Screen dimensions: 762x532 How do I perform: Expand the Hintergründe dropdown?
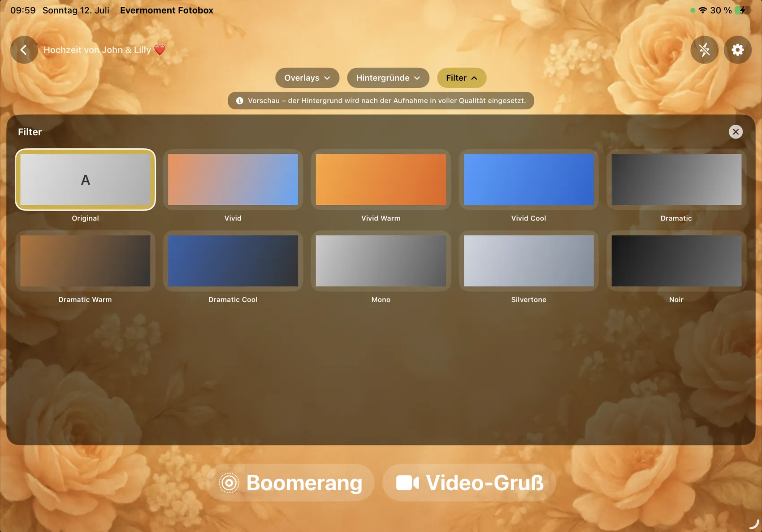click(388, 78)
